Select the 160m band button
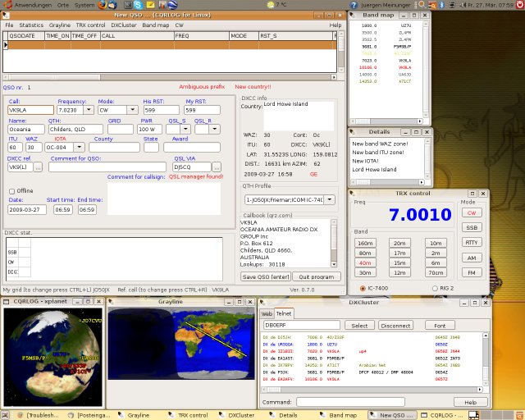 365,243
